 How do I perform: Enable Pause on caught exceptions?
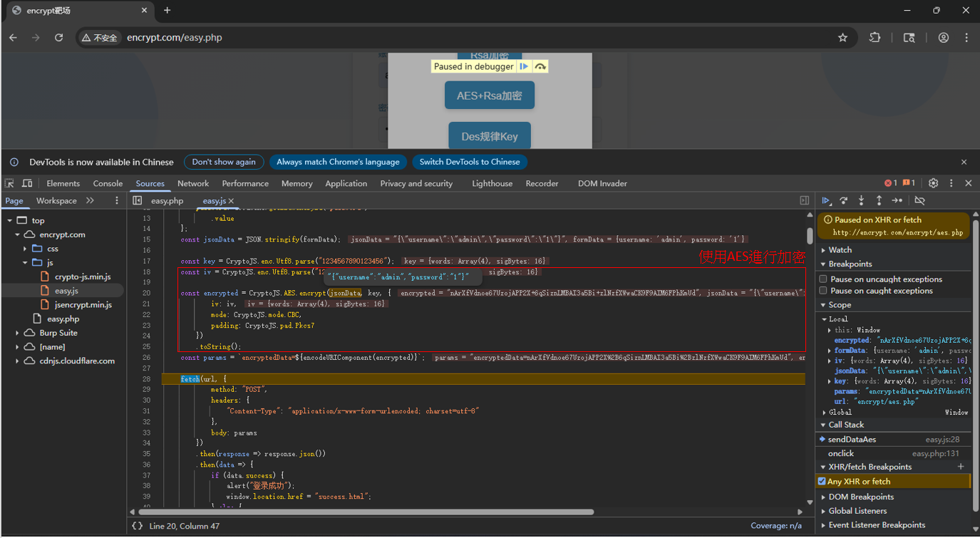[x=823, y=291]
